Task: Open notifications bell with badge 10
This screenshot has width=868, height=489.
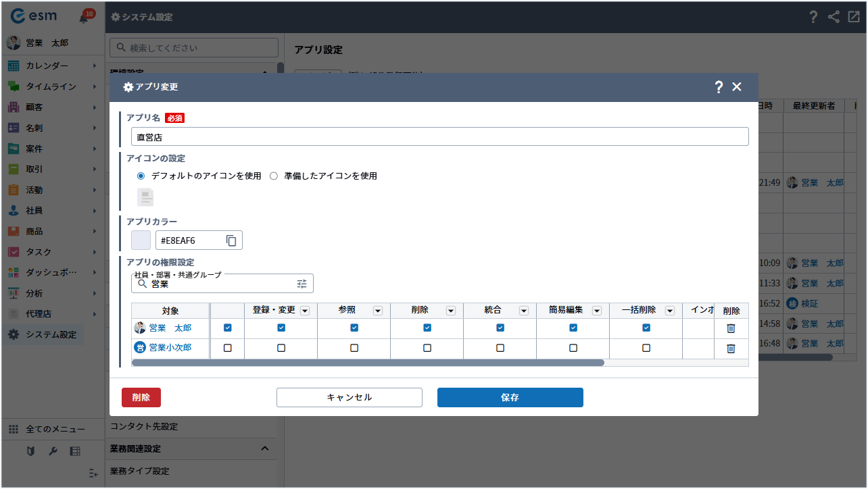Action: tap(85, 17)
